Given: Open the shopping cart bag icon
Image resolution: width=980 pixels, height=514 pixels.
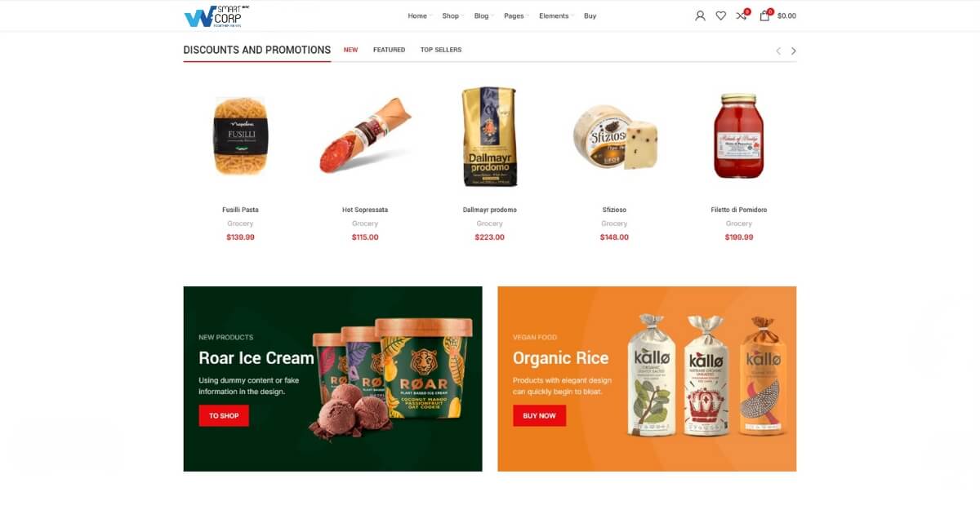Looking at the screenshot, I should tap(764, 16).
